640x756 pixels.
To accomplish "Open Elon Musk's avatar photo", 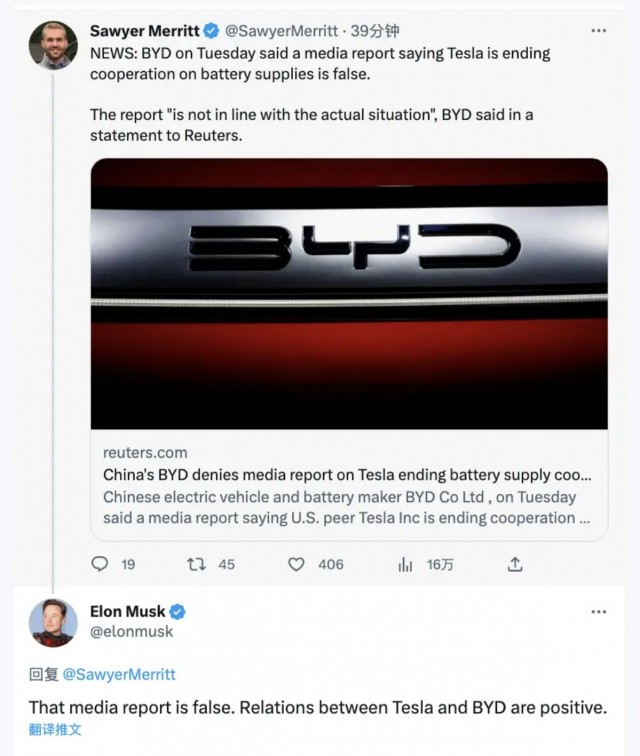I will point(53,622).
